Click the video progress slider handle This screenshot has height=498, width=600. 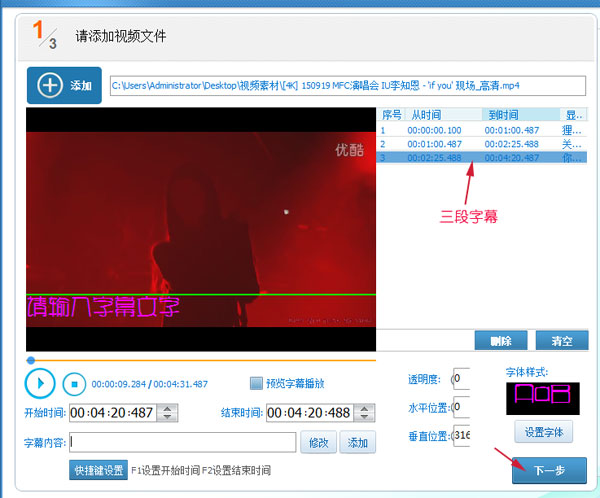tap(31, 360)
